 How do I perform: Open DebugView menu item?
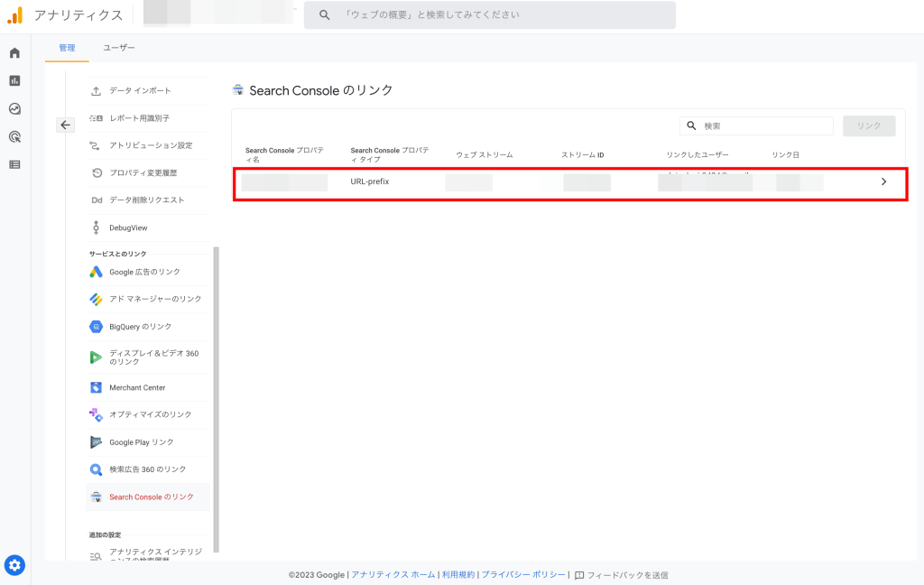point(147,227)
